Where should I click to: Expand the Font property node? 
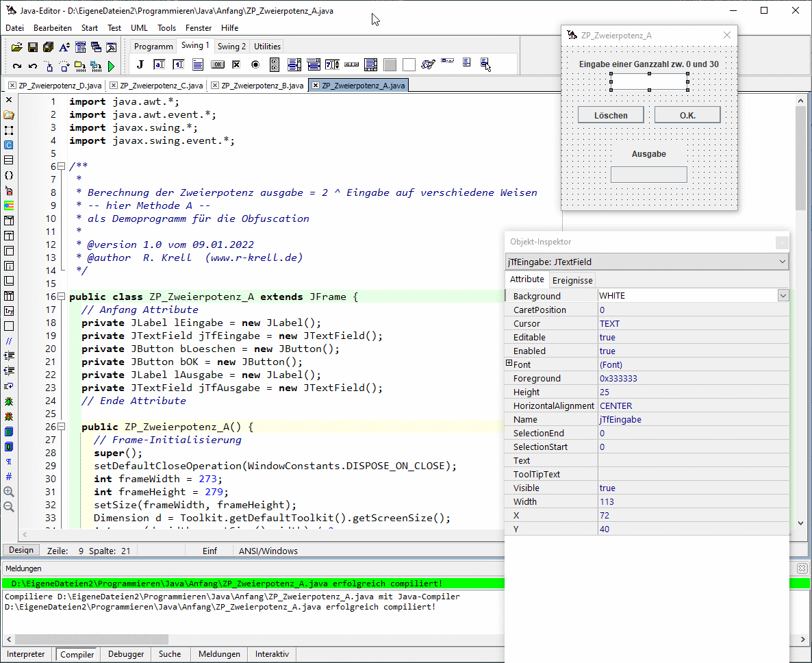(509, 364)
